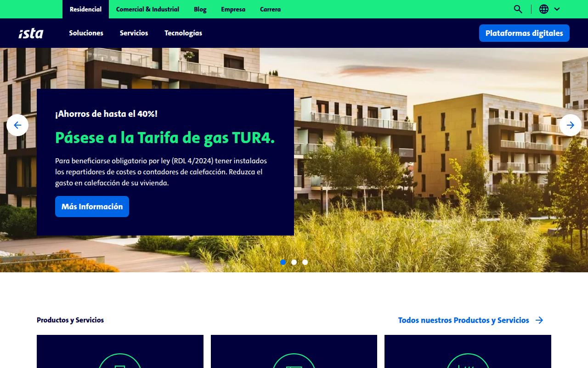588x368 pixels.
Task: Switch to Comercial & Industrial tab
Action: point(147,9)
